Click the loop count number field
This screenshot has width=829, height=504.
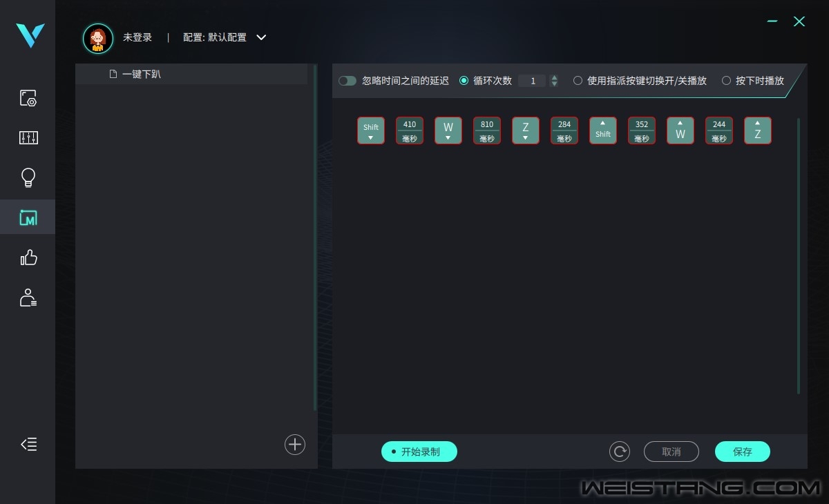pos(532,81)
